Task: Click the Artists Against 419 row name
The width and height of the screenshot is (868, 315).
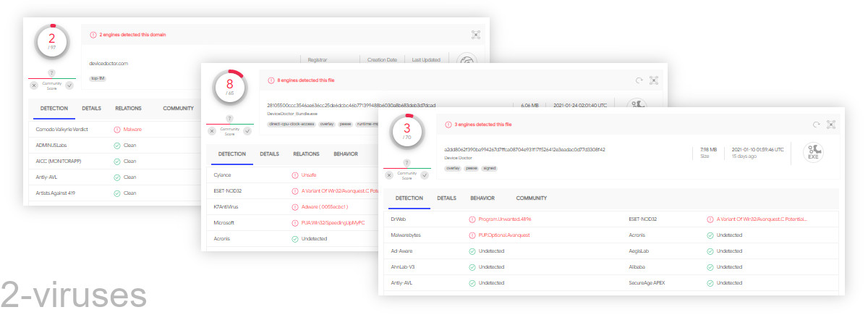Action: (56, 193)
